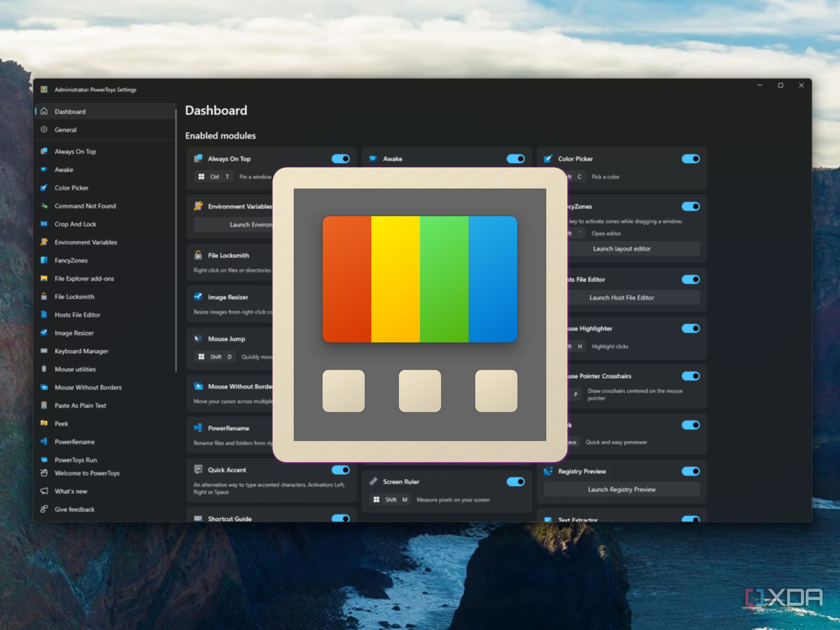Click the Mouse Without Borders card icon in Dashboard
This screenshot has width=840, height=630.
pyautogui.click(x=198, y=386)
